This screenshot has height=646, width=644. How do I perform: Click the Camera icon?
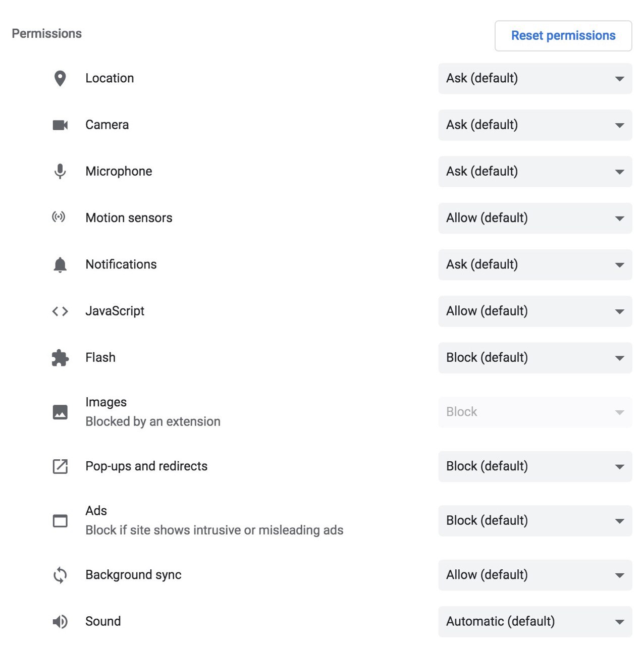[60, 125]
